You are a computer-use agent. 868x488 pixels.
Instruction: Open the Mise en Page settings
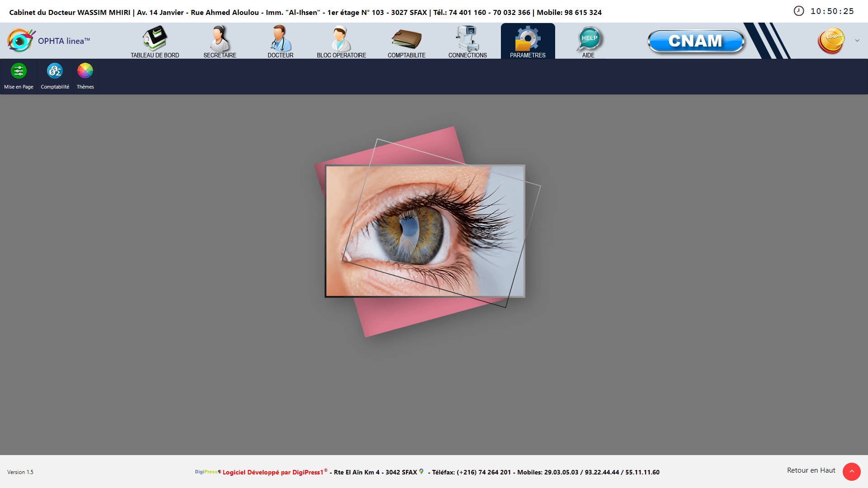tap(19, 76)
